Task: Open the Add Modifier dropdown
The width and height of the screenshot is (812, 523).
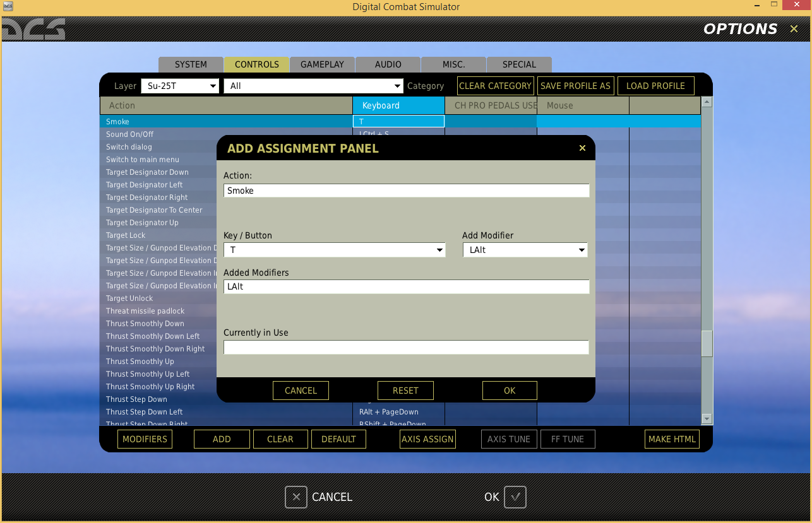Action: [525, 250]
